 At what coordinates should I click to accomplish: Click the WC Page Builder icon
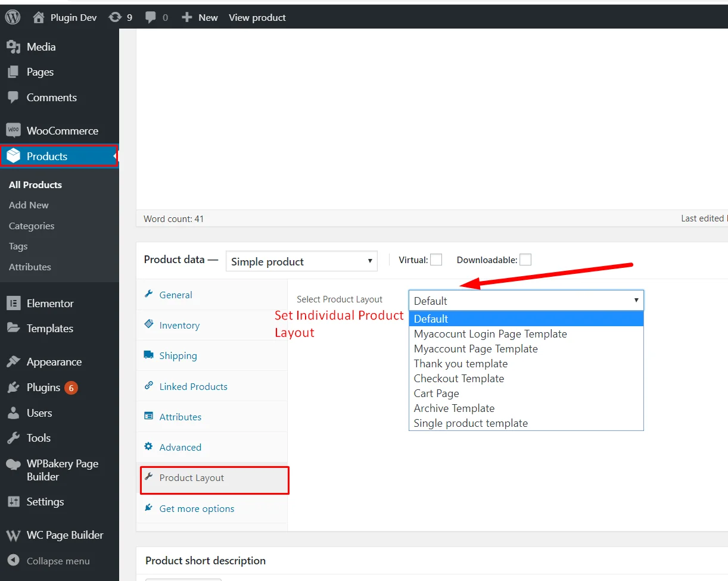tap(13, 535)
